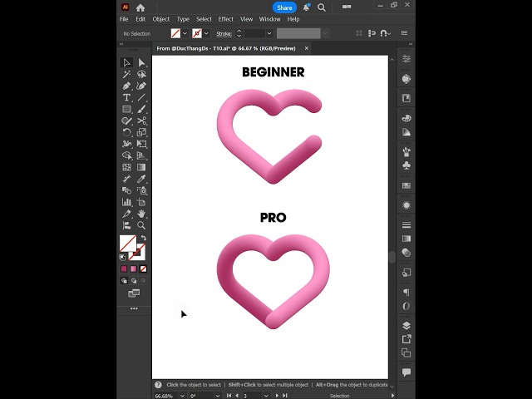This screenshot has width=532, height=399.
Task: Select the Lasso tool
Action: click(141, 74)
